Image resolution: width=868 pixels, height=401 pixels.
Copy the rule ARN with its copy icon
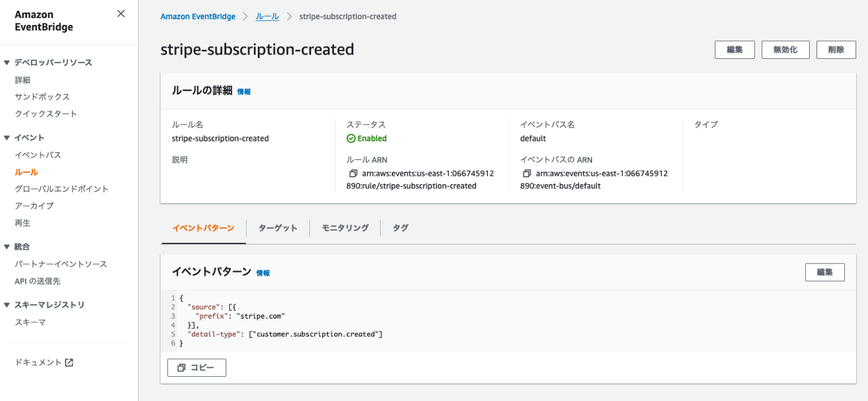(353, 174)
